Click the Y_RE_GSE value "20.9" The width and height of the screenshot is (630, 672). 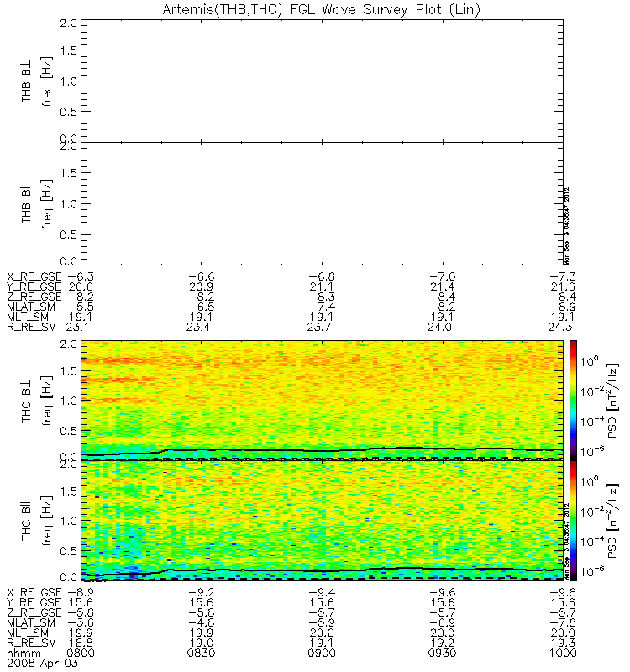point(201,286)
